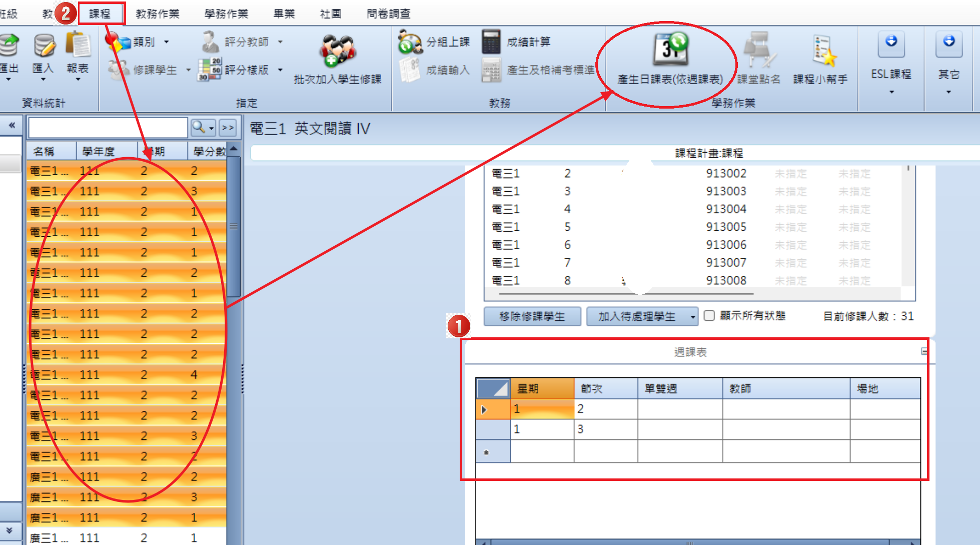Click the 節次 cell with value 3
This screenshot has width=980, height=545.
pos(606,429)
